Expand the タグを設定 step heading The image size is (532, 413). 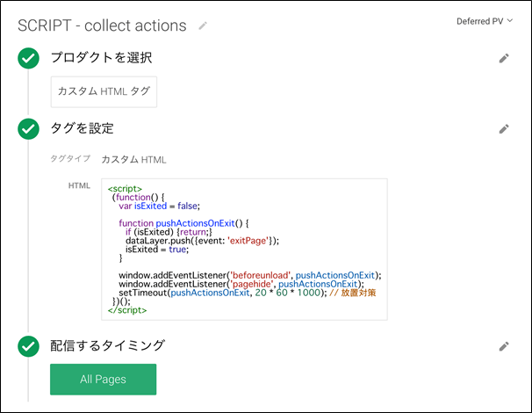85,128
